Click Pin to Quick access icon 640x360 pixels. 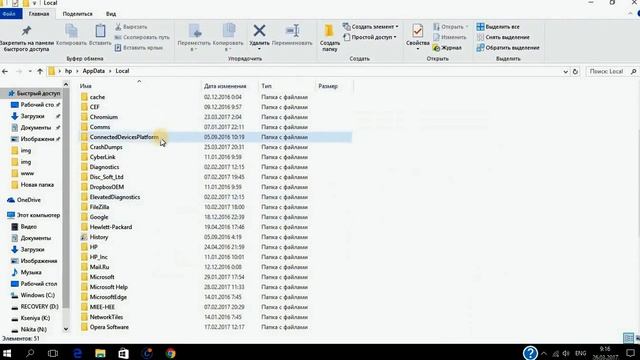click(x=27, y=31)
